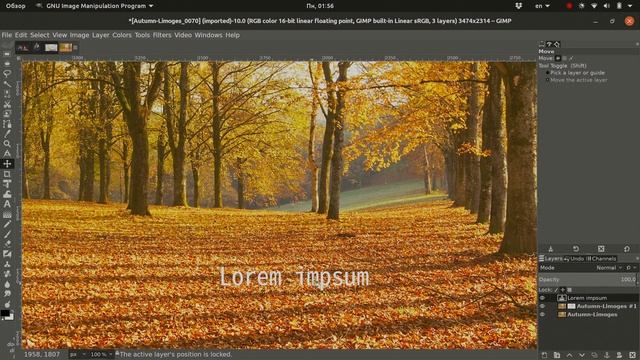The height and width of the screenshot is (360, 640).
Task: Set Move mode to layer
Action: click(x=558, y=58)
